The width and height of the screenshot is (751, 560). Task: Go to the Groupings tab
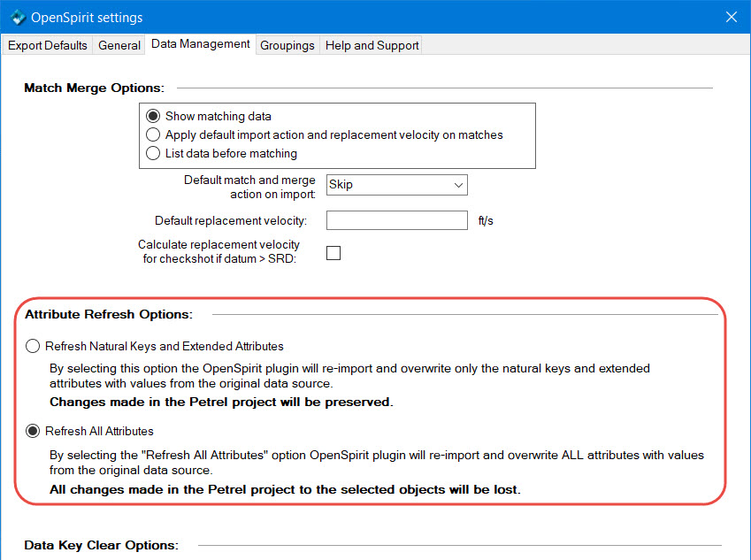click(x=287, y=45)
